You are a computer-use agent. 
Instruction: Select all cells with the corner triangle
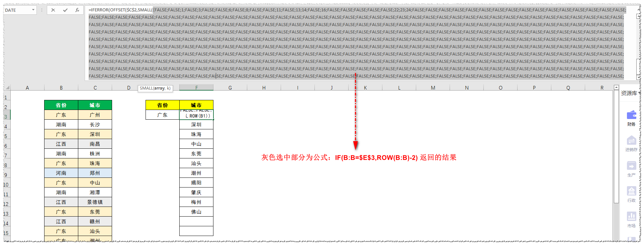click(x=7, y=88)
